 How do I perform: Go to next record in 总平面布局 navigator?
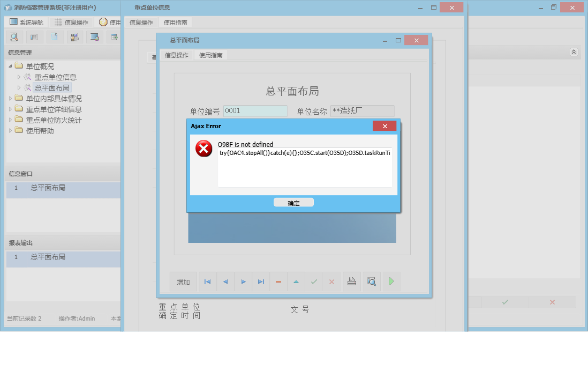pos(243,282)
